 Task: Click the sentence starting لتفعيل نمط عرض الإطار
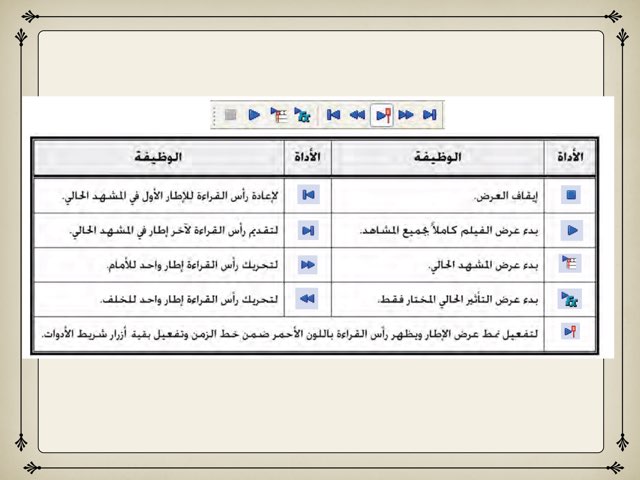click(290, 334)
